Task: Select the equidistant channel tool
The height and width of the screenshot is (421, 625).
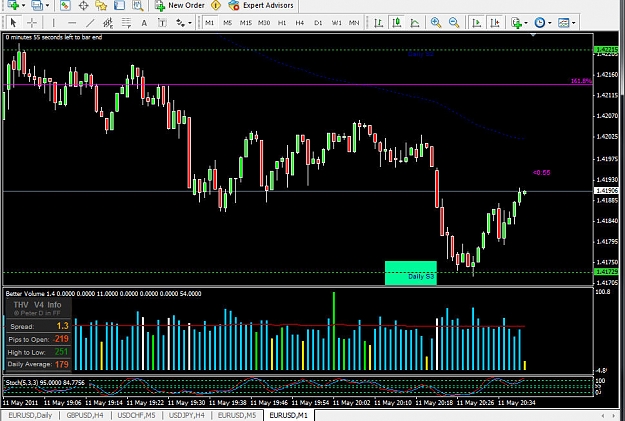Action: (108, 23)
